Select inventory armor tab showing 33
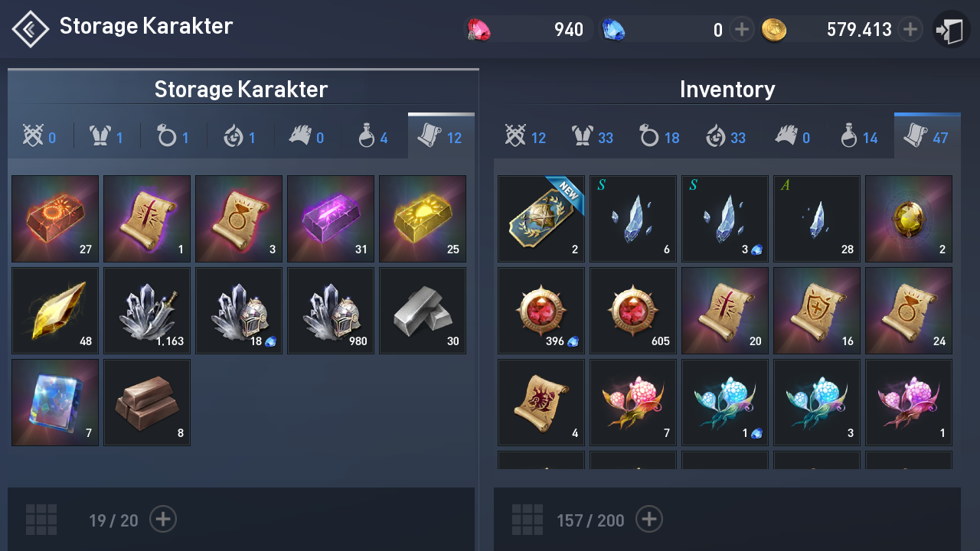Screen dimensions: 980x551 (x=593, y=137)
